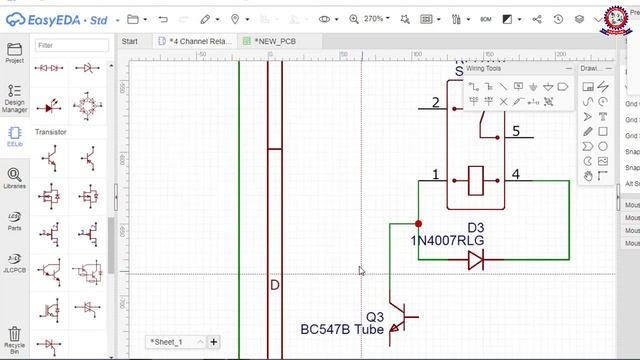640x360 pixels.
Task: Select the Net Port tool
Action: click(563, 87)
